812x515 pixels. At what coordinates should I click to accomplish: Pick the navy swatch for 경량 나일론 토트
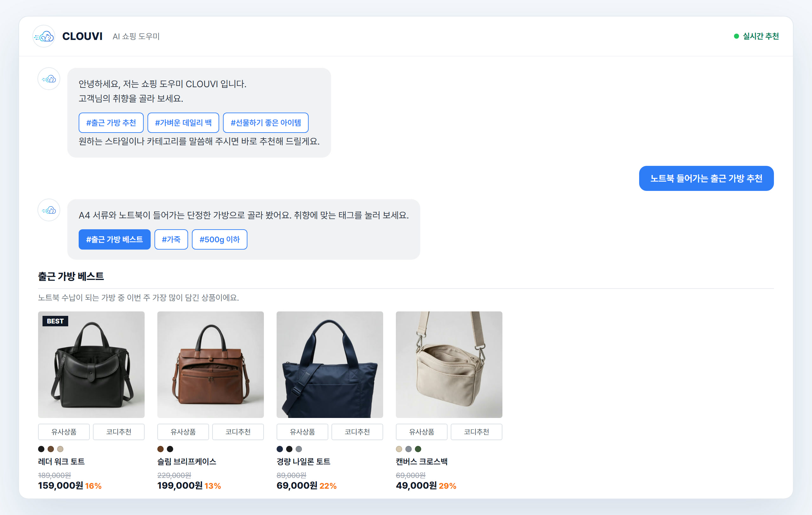[279, 449]
